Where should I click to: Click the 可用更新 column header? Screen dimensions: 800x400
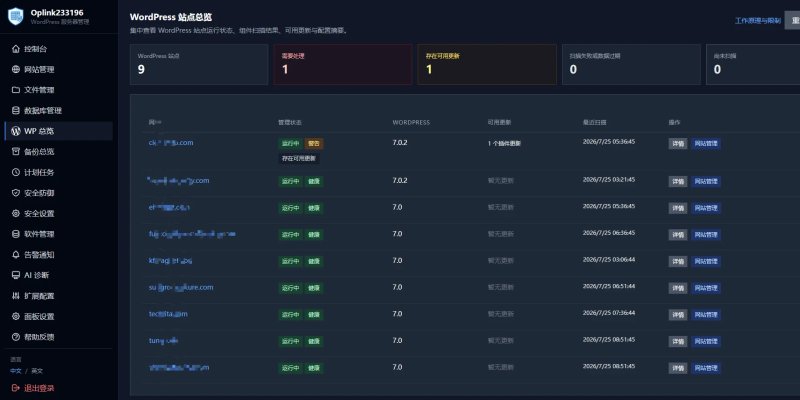point(499,122)
